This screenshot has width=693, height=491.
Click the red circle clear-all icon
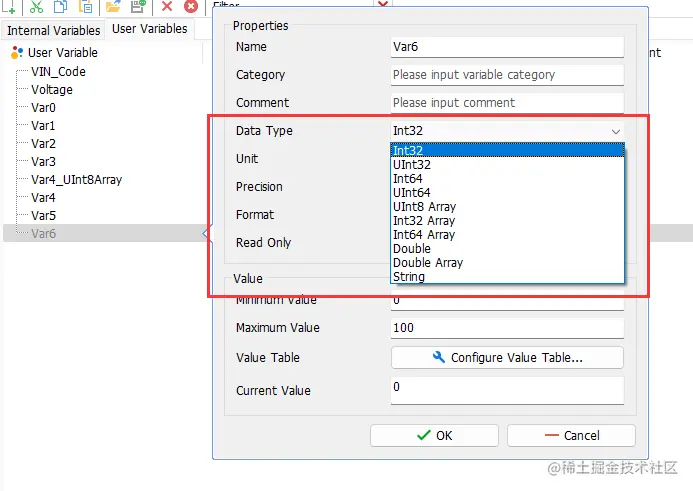pos(191,6)
